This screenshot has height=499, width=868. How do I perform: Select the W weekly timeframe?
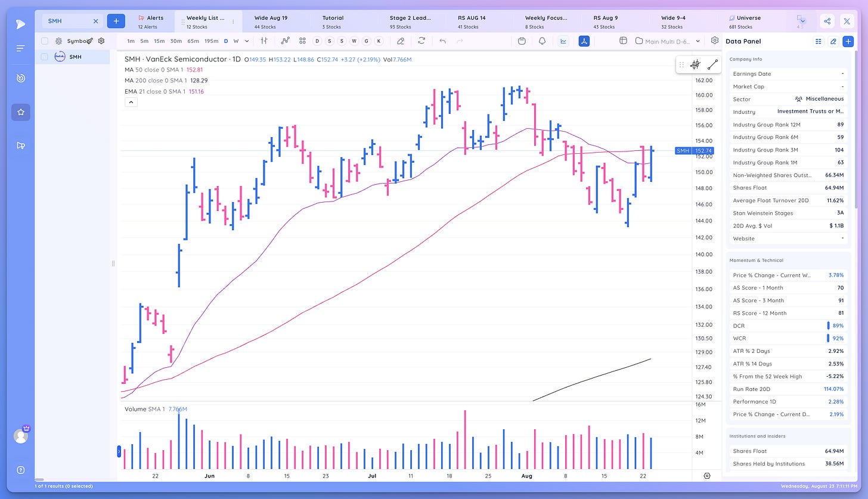coord(236,41)
